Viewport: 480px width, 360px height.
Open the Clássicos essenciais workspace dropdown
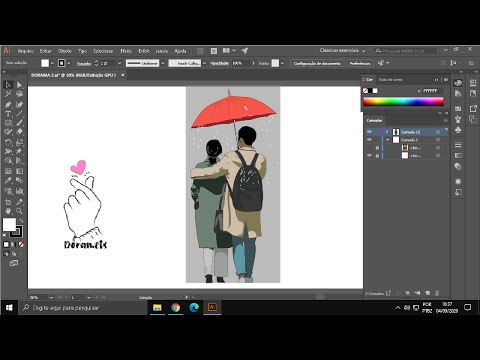(x=342, y=51)
